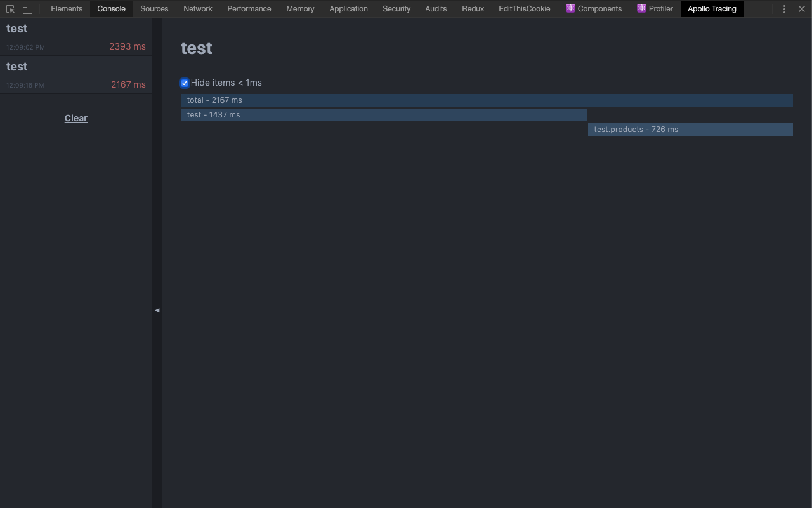Switch to the Elements tab
The height and width of the screenshot is (508, 812).
[x=67, y=9]
